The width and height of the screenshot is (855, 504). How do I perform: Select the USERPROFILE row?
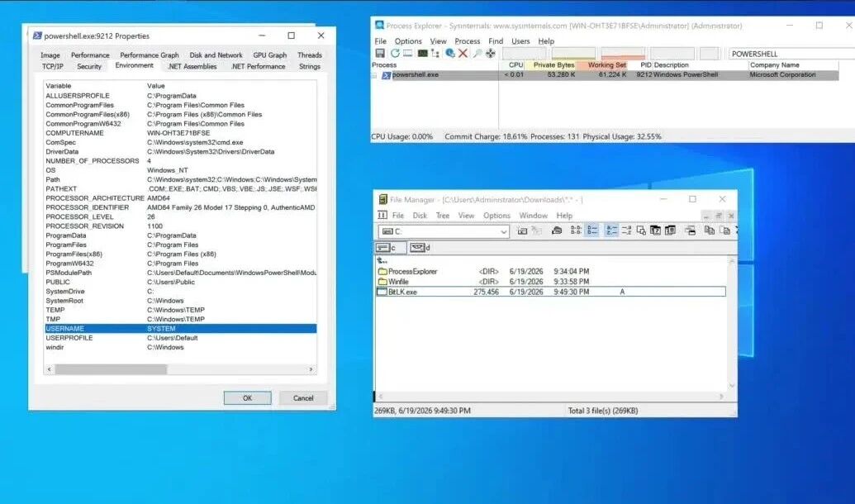tap(180, 338)
